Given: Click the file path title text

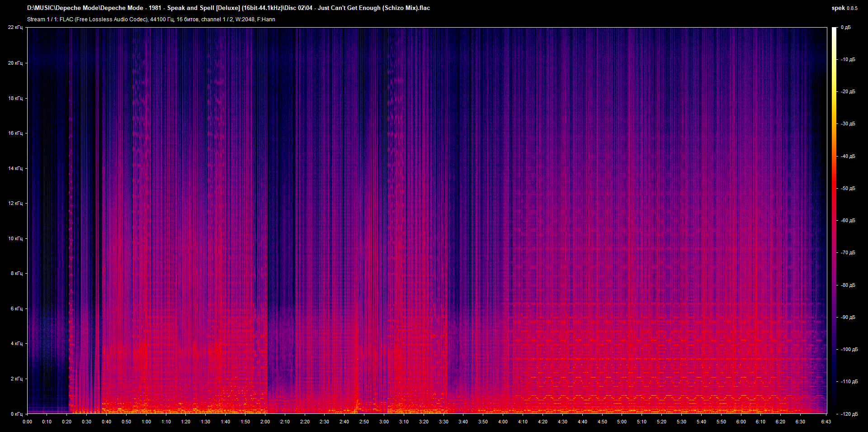Looking at the screenshot, I should 228,8.
